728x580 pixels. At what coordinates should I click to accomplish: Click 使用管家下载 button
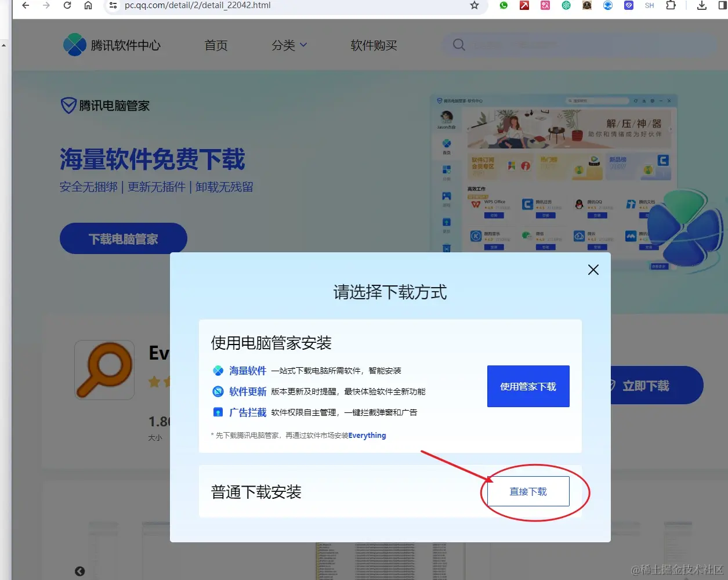pos(528,386)
